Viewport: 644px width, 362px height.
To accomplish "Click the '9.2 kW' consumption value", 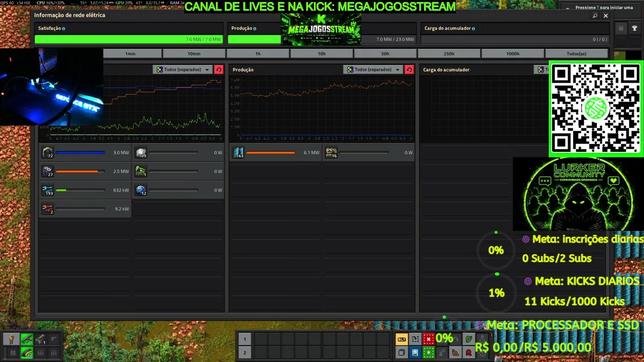I will click(x=122, y=209).
